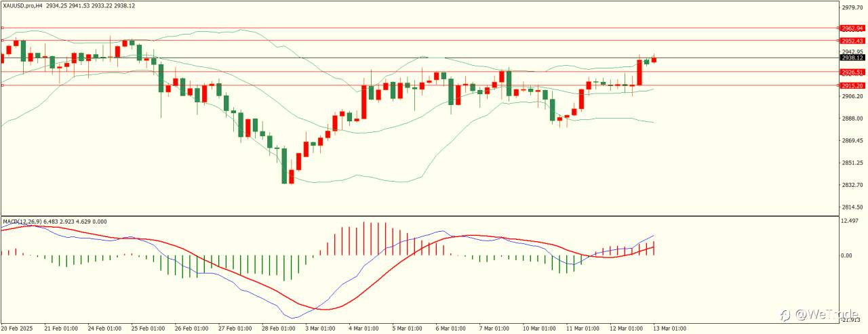Click the 2851.25 price axis value
Image resolution: width=868 pixels, height=334 pixels.
pyautogui.click(x=852, y=163)
